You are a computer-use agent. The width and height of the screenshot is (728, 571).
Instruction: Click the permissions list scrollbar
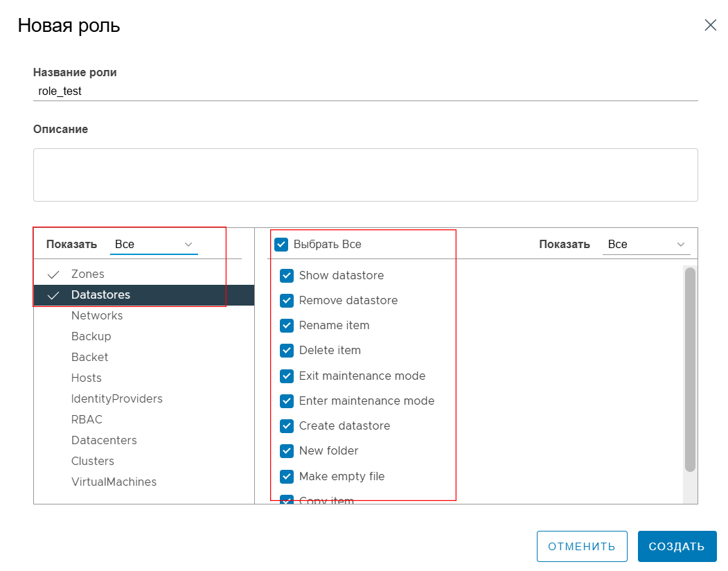coord(691,370)
